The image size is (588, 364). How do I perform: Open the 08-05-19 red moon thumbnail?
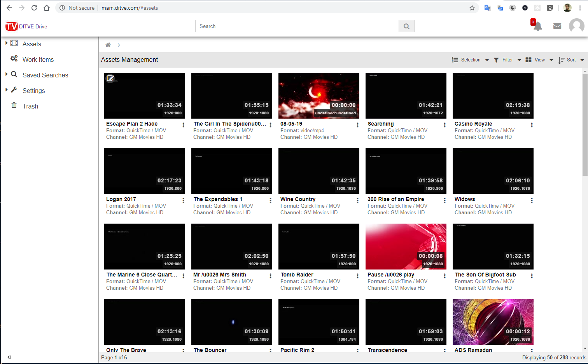(319, 96)
